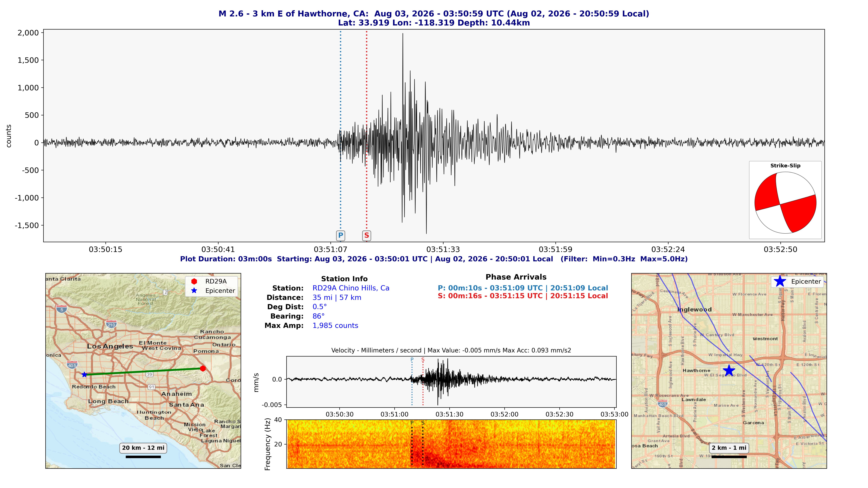Viewport: 868px width, 488px height.
Task: Click the 'Redondo Beach' label on the regional map
Action: click(x=94, y=387)
